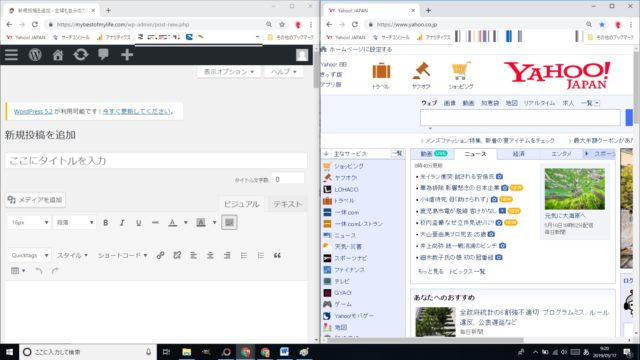Click the post title input field
Screen dimensions: 640x360
tap(156, 160)
